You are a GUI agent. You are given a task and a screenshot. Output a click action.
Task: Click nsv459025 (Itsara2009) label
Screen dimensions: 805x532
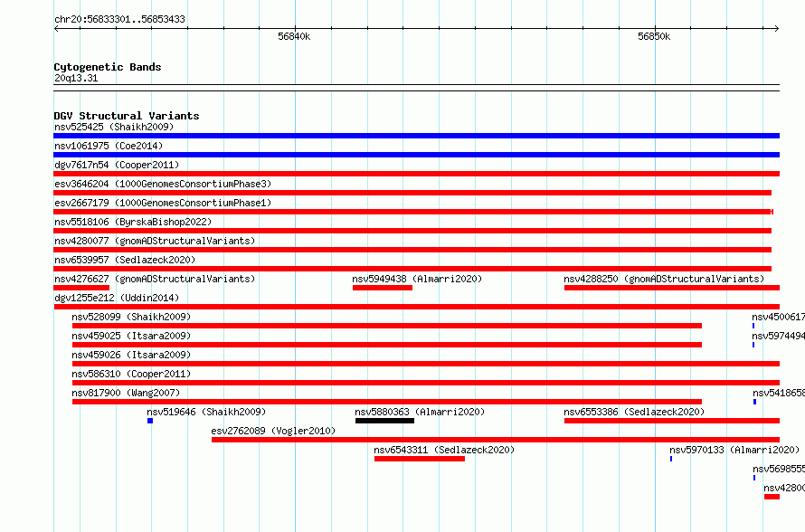point(131,336)
